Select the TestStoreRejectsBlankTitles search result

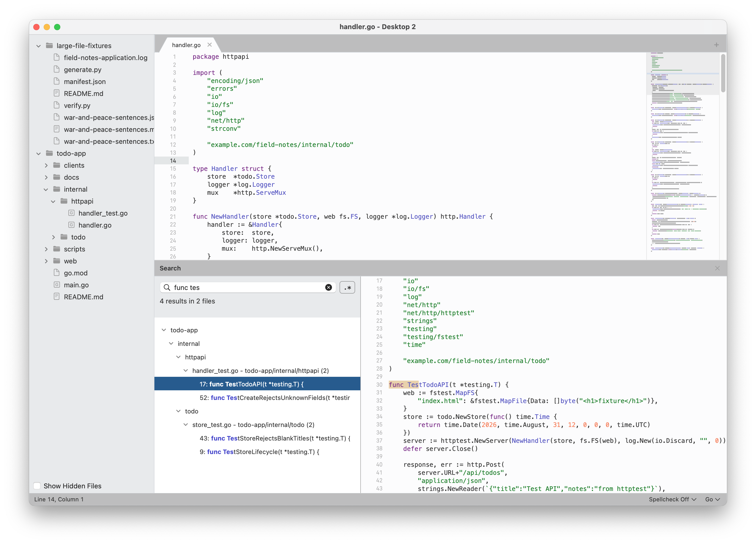(257, 438)
